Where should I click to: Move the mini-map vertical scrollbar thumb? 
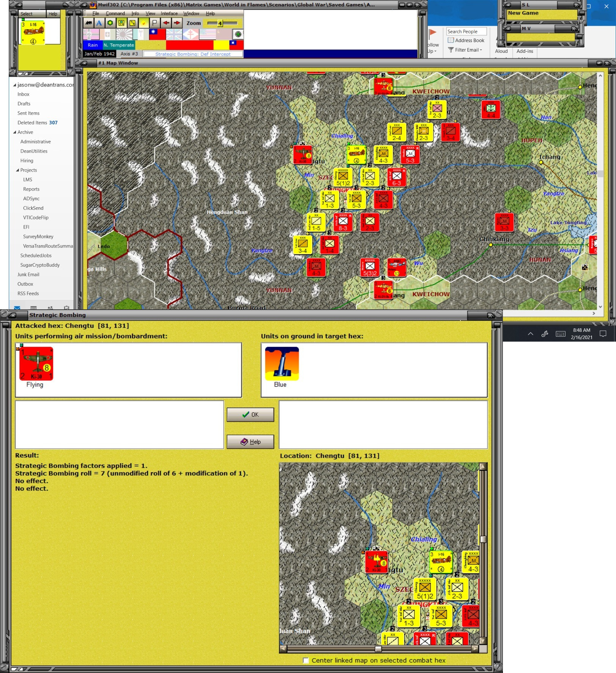[x=483, y=539]
